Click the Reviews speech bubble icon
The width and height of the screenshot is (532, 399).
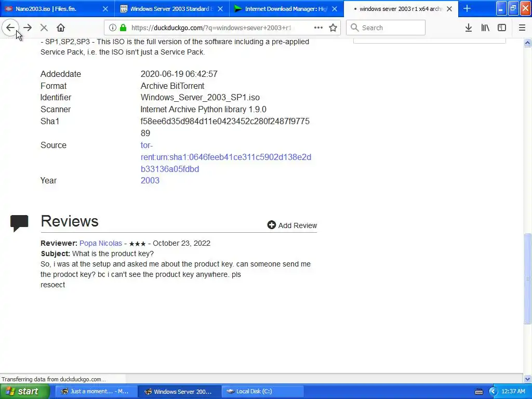click(x=19, y=223)
